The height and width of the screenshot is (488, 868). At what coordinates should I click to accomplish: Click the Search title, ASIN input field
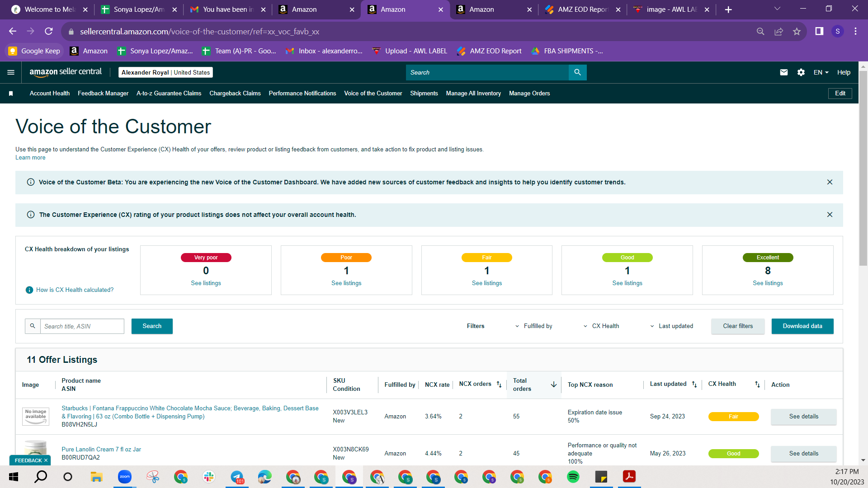82,326
